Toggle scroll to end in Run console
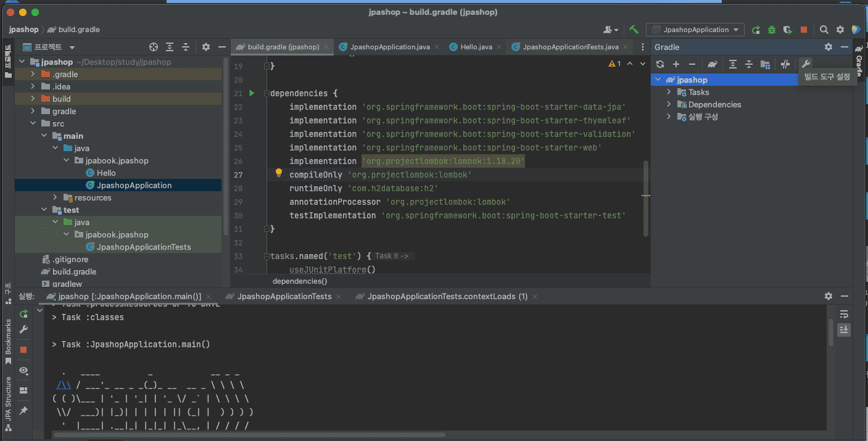This screenshot has height=441, width=868. pos(844,330)
